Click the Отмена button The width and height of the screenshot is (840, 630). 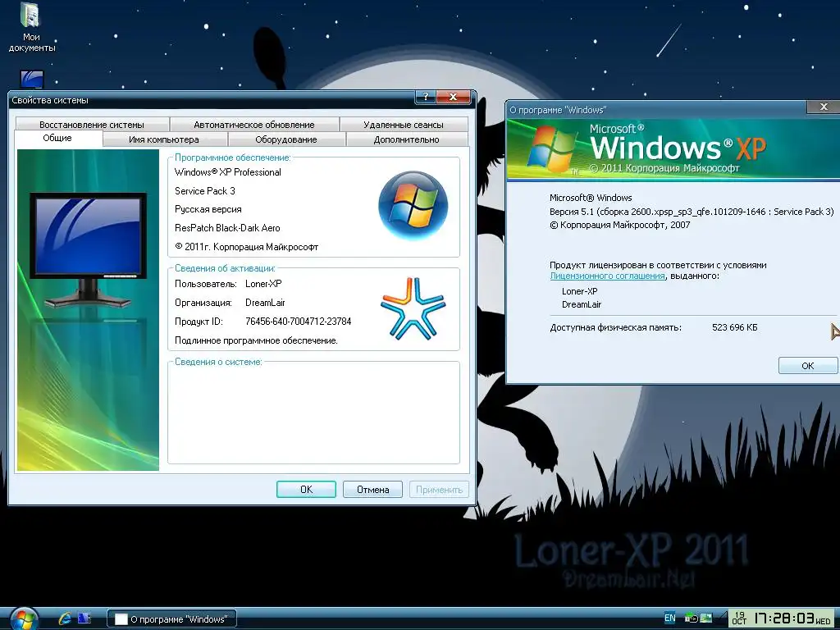click(x=373, y=489)
